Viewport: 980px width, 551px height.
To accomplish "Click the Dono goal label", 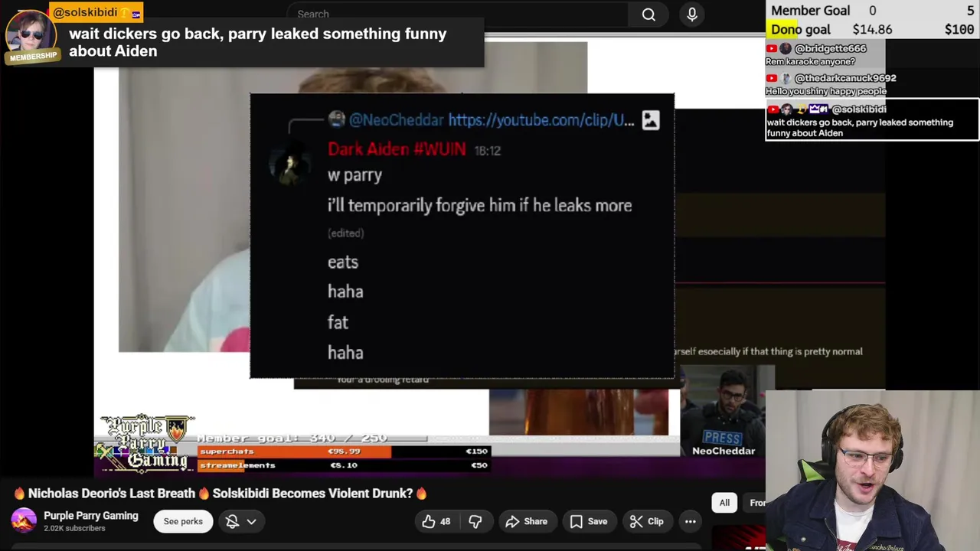I will pos(801,29).
